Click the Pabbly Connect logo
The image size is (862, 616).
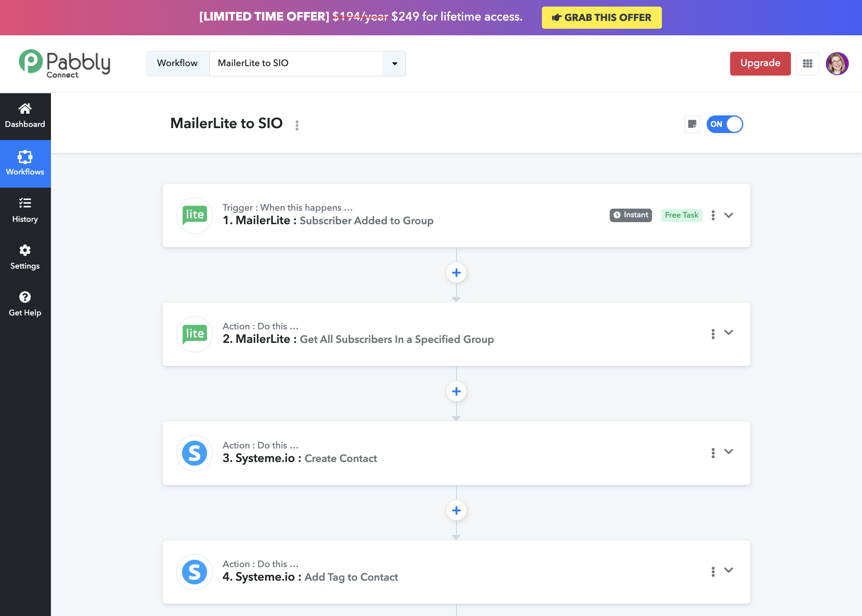pyautogui.click(x=65, y=64)
